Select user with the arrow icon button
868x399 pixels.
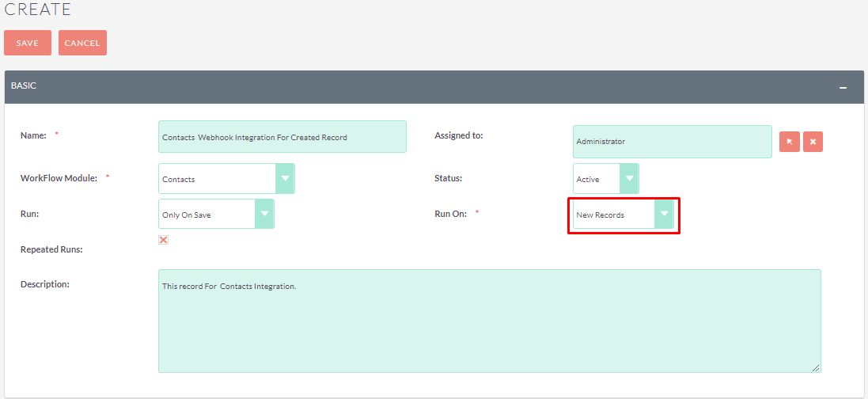(x=790, y=142)
